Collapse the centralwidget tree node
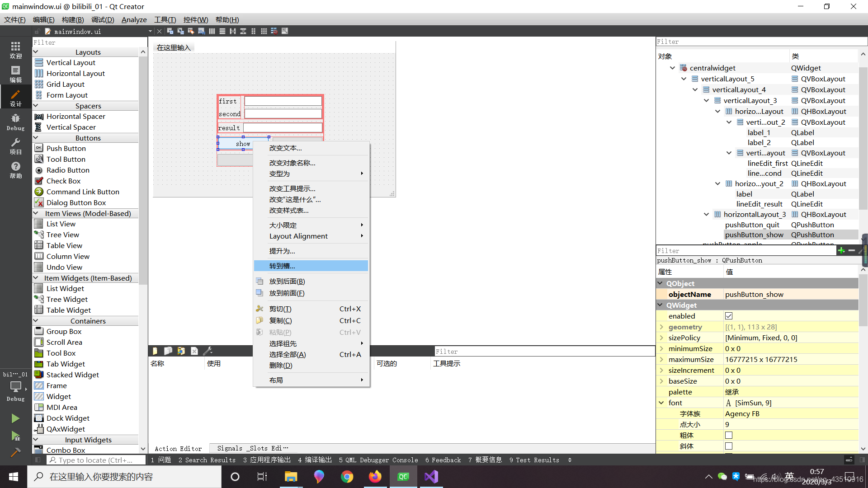 672,68
